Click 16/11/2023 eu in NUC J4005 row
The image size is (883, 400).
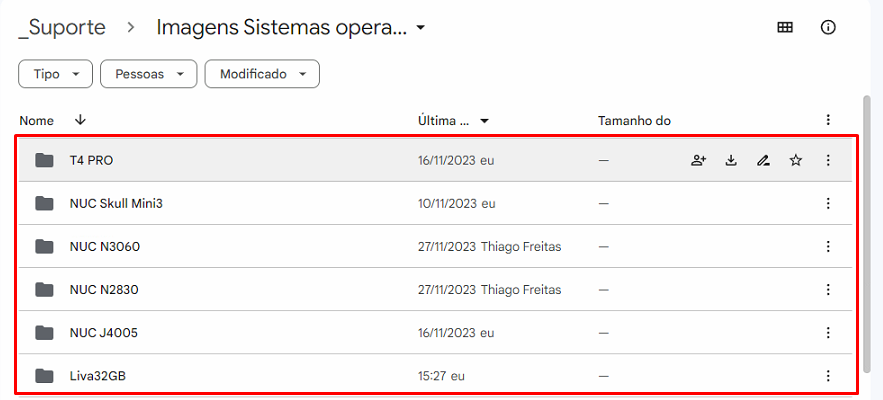click(x=456, y=333)
